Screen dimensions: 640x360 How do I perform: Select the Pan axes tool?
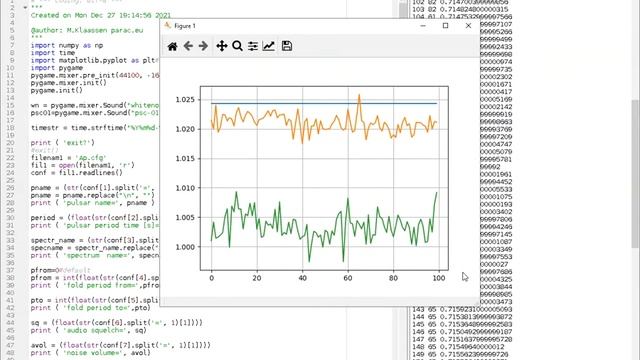[222, 46]
